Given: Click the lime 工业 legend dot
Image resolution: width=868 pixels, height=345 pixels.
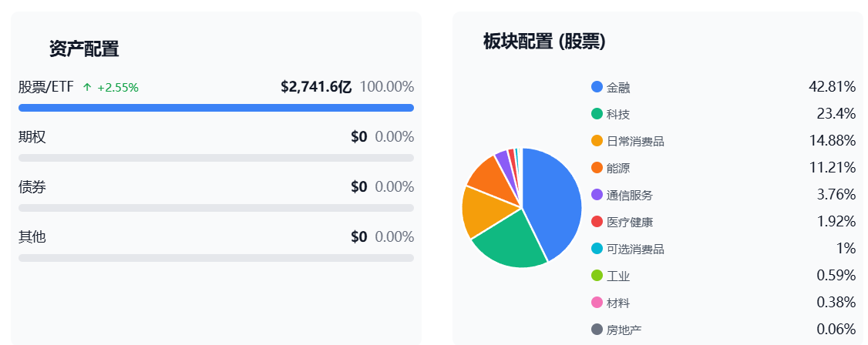Looking at the screenshot, I should (597, 276).
